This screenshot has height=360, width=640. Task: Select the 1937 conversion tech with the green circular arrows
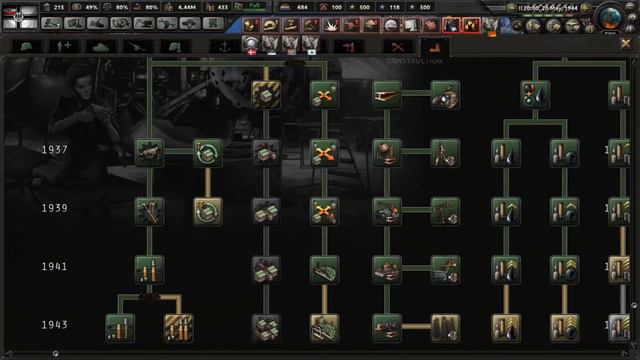208,153
